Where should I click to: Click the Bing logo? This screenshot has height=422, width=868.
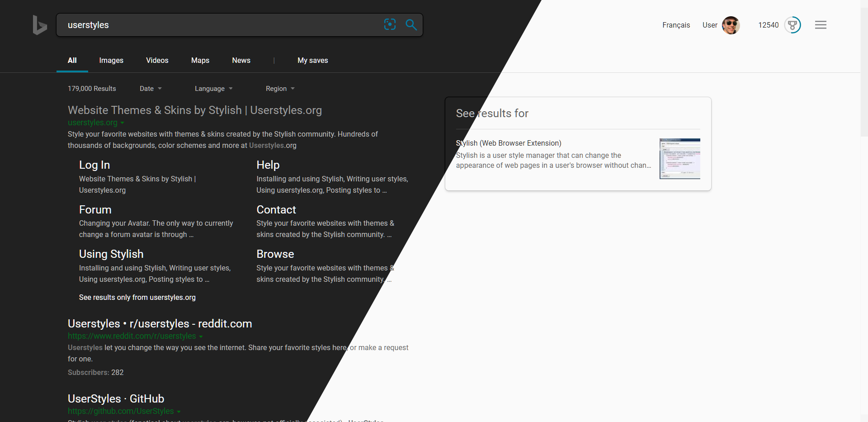coord(39,25)
